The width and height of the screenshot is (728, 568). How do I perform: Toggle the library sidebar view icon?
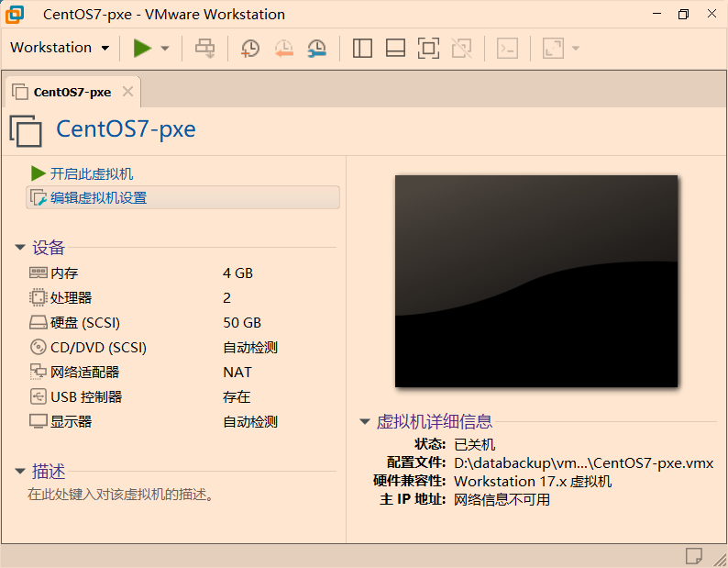point(362,49)
